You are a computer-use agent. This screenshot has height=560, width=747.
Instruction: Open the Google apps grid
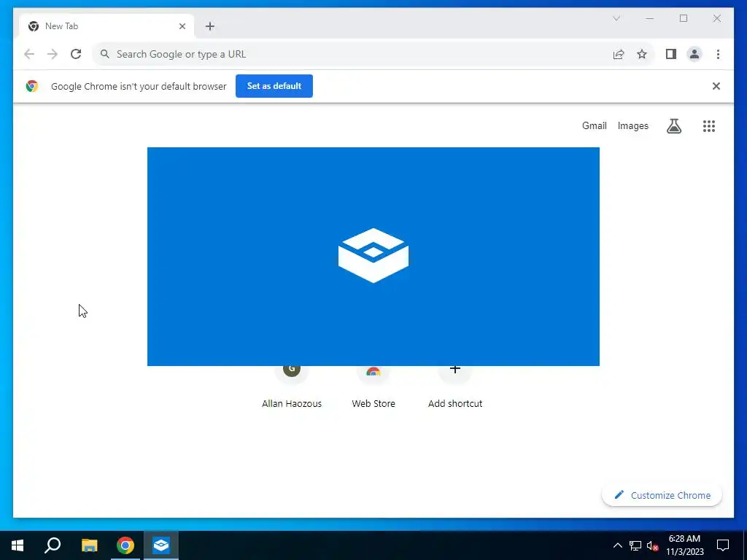709,126
